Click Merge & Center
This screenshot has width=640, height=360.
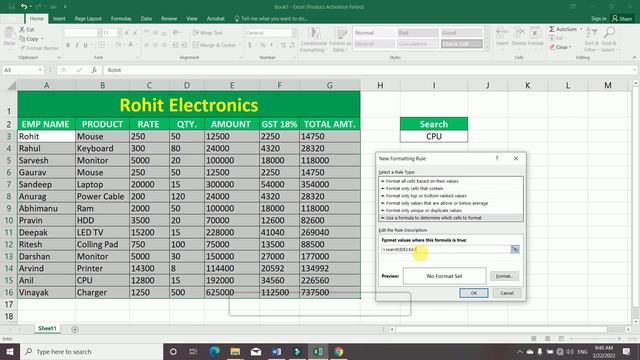pos(214,45)
